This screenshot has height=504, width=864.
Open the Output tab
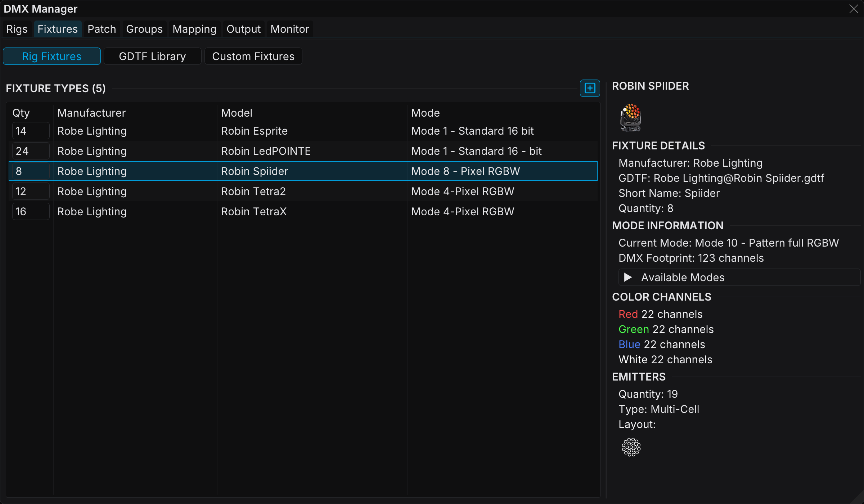(243, 29)
